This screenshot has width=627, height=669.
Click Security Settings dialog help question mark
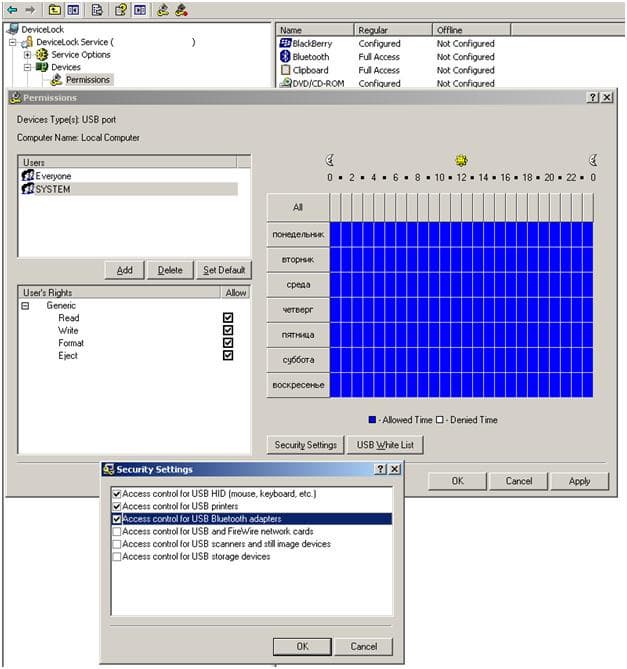[380, 469]
